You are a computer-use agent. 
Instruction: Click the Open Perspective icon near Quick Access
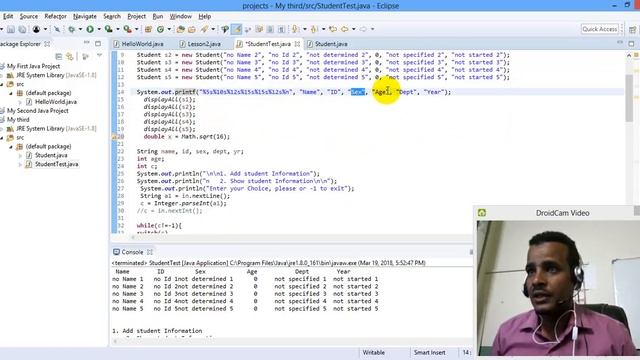[632, 29]
